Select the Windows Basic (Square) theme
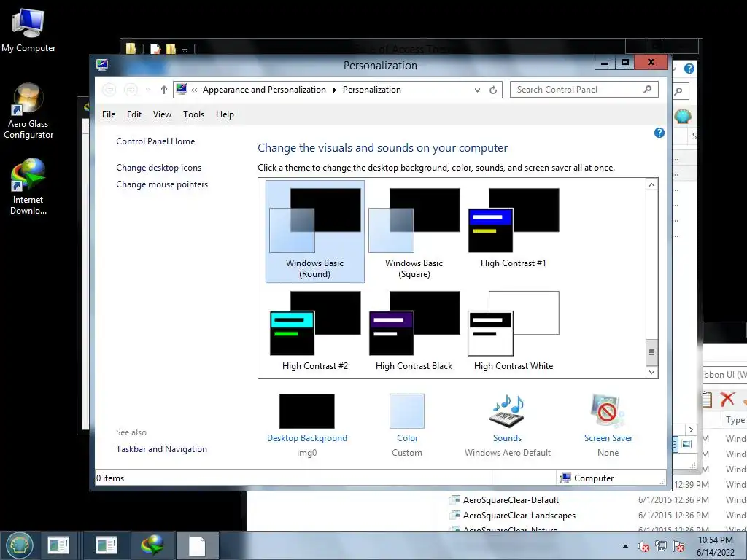Image resolution: width=747 pixels, height=560 pixels. [414, 231]
